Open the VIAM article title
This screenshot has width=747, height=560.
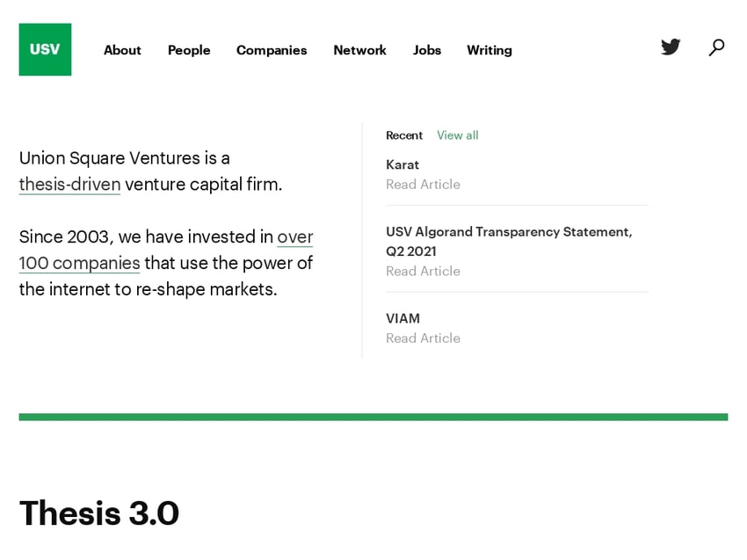click(x=403, y=318)
